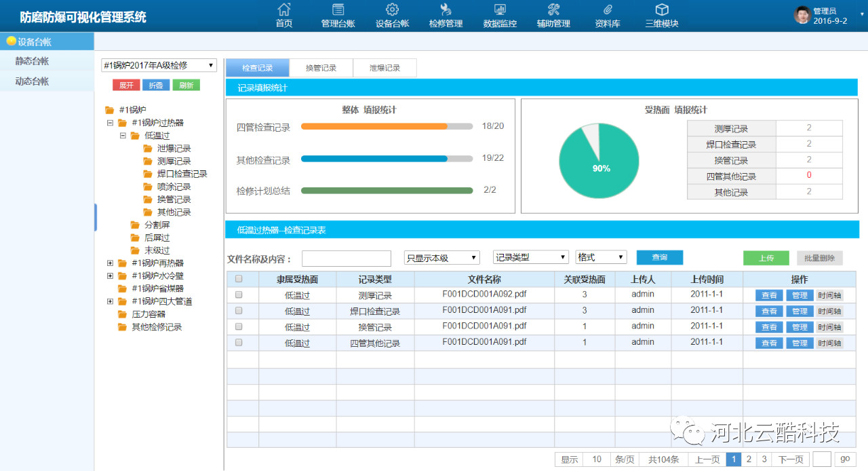This screenshot has height=471, width=868.
Task: Select the 数据监控 monitor icon
Action: [500, 10]
